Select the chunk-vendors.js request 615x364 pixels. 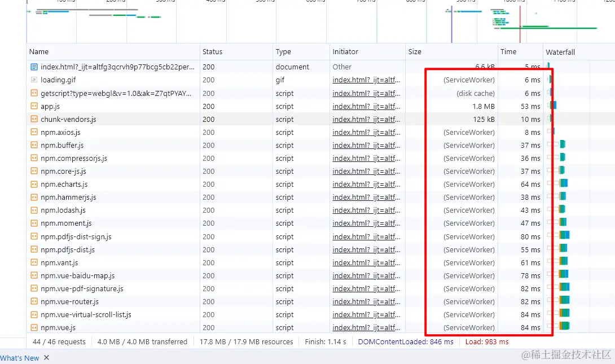coord(68,119)
